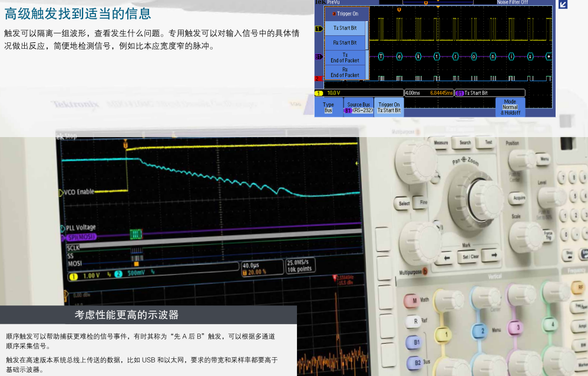Click the heading 高级触发找到适当的信息
Viewport: 588px width, 376px height.
78,14
